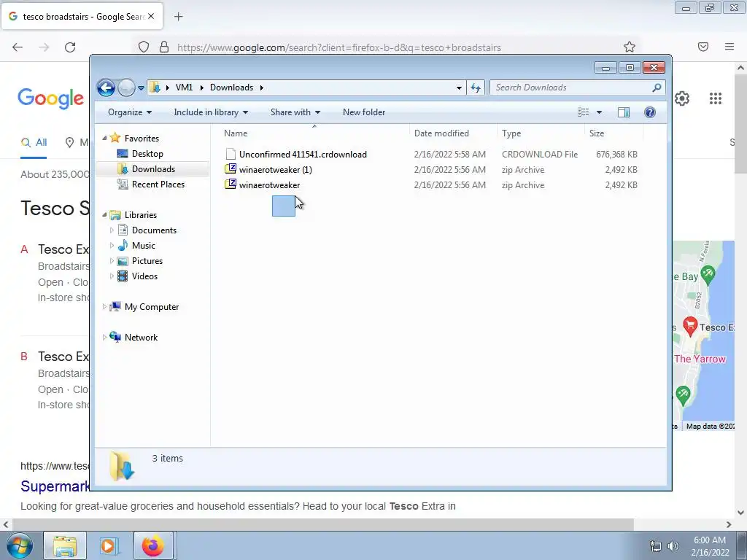Viewport: 747px width, 560px height.
Task: Click the Explorer help icon
Action: [649, 112]
